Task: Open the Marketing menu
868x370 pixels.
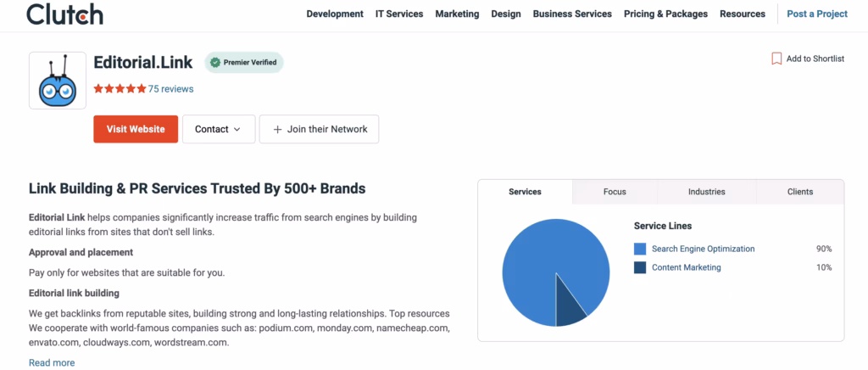Action: click(457, 14)
